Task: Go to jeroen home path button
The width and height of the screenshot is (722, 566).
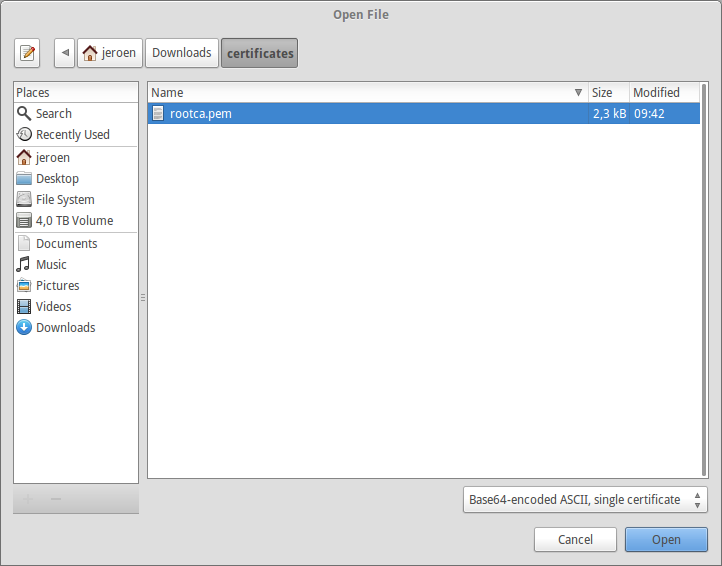Action: [110, 53]
